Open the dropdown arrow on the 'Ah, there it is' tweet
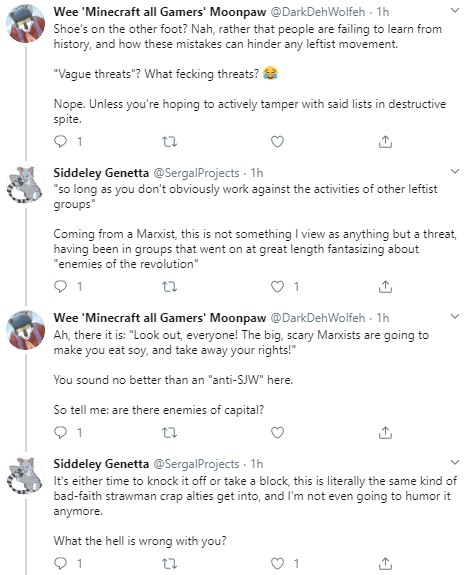467x575 pixels. (455, 316)
